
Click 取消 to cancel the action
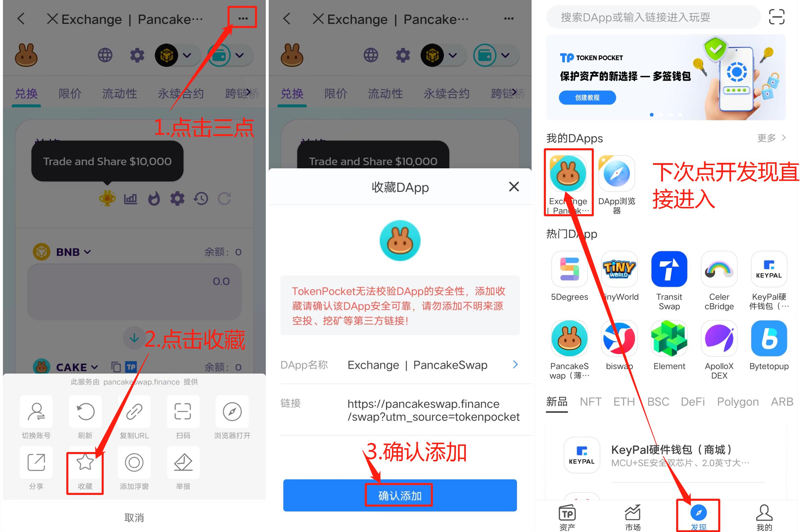[133, 515]
